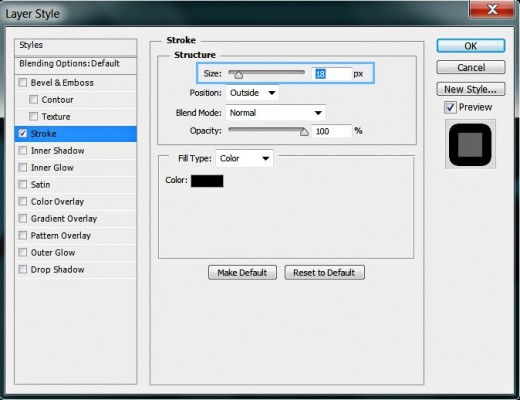This screenshot has height=400, width=520.
Task: Turn on the Outer Glow checkbox
Action: 23,252
